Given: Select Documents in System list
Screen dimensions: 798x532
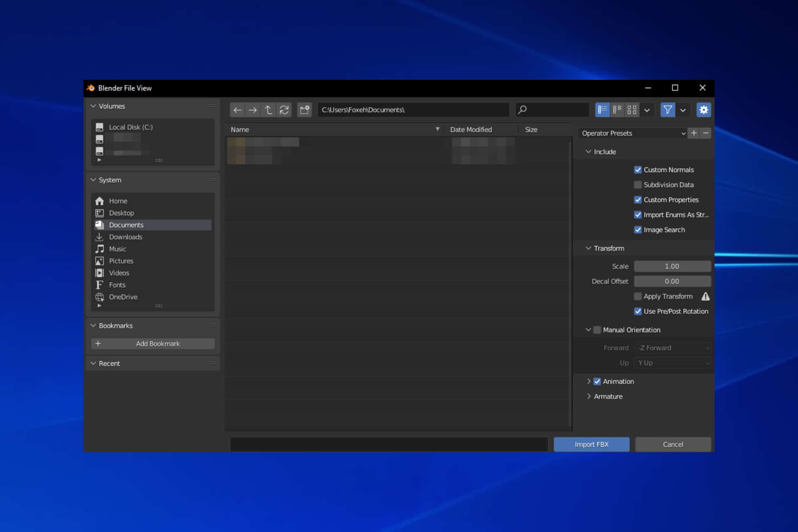Looking at the screenshot, I should (x=153, y=225).
